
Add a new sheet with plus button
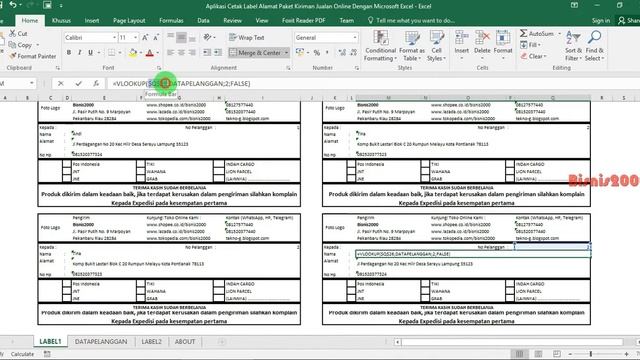pyautogui.click(x=221, y=342)
